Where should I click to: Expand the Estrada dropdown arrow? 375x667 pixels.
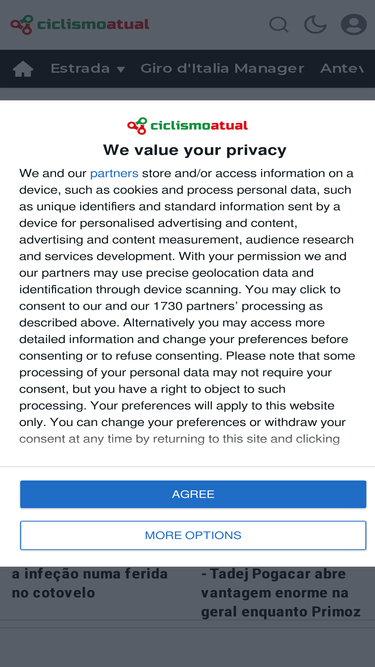coord(121,69)
